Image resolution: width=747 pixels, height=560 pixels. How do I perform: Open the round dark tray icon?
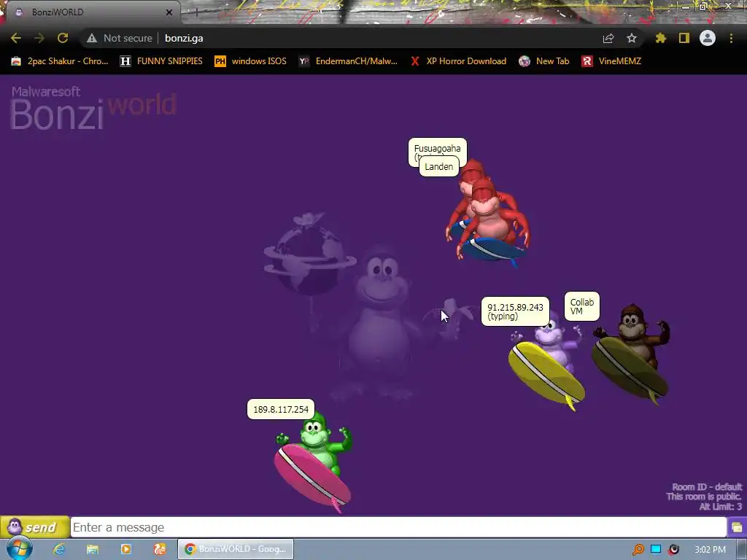click(x=673, y=550)
